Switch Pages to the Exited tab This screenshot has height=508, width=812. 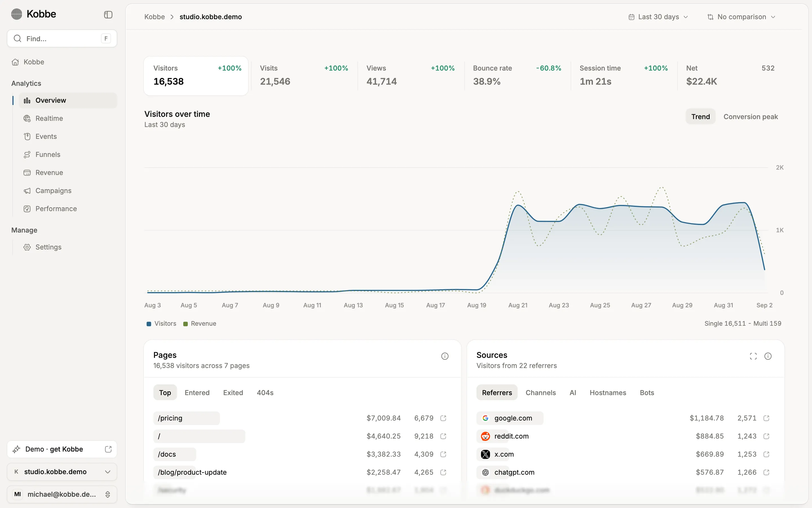point(233,392)
